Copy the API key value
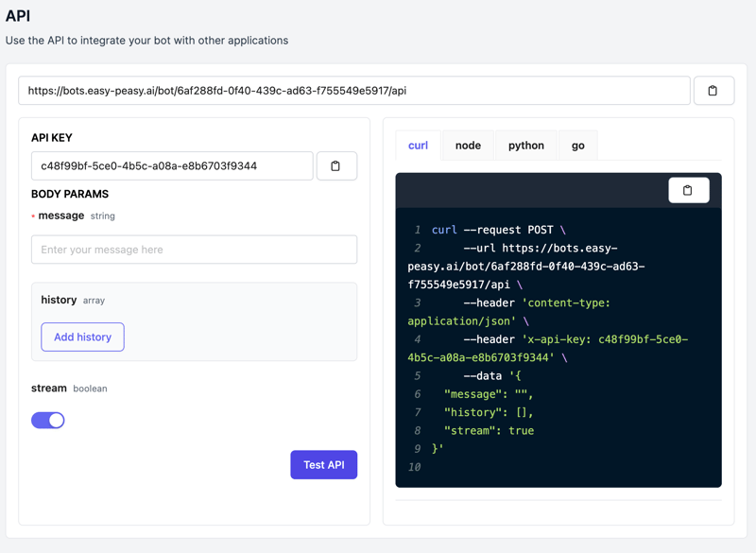 click(x=335, y=166)
